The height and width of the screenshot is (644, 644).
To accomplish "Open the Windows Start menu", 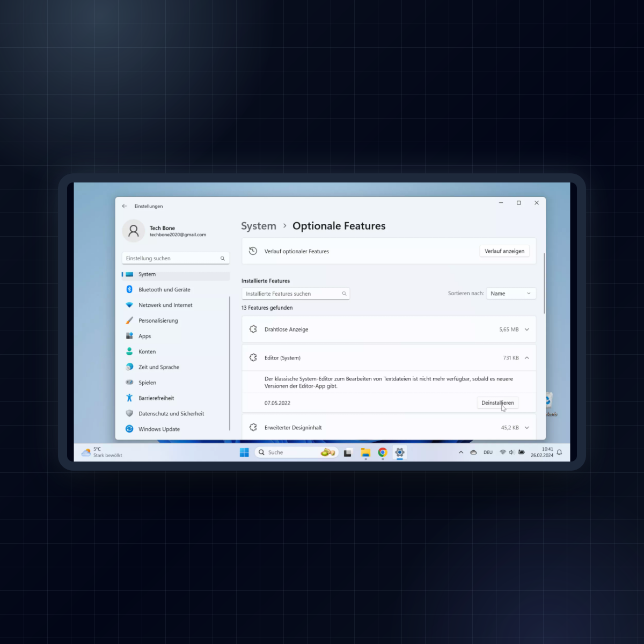I will tap(244, 452).
